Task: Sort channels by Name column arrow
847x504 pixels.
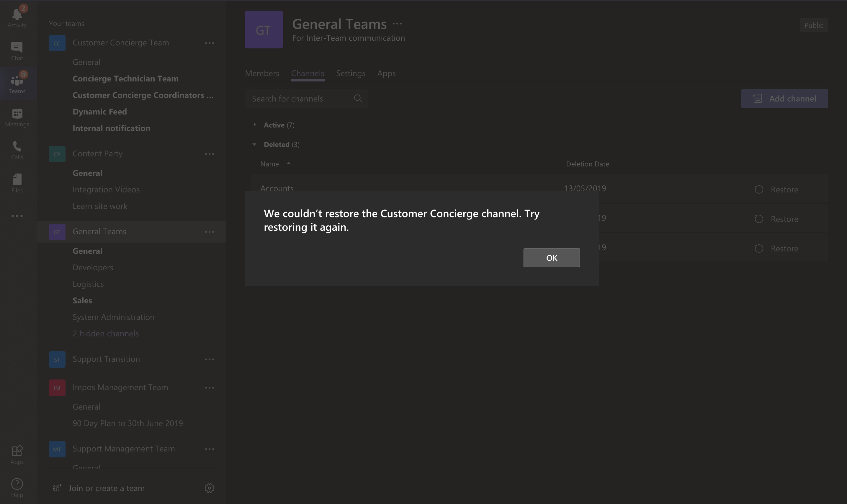Action: [x=288, y=163]
